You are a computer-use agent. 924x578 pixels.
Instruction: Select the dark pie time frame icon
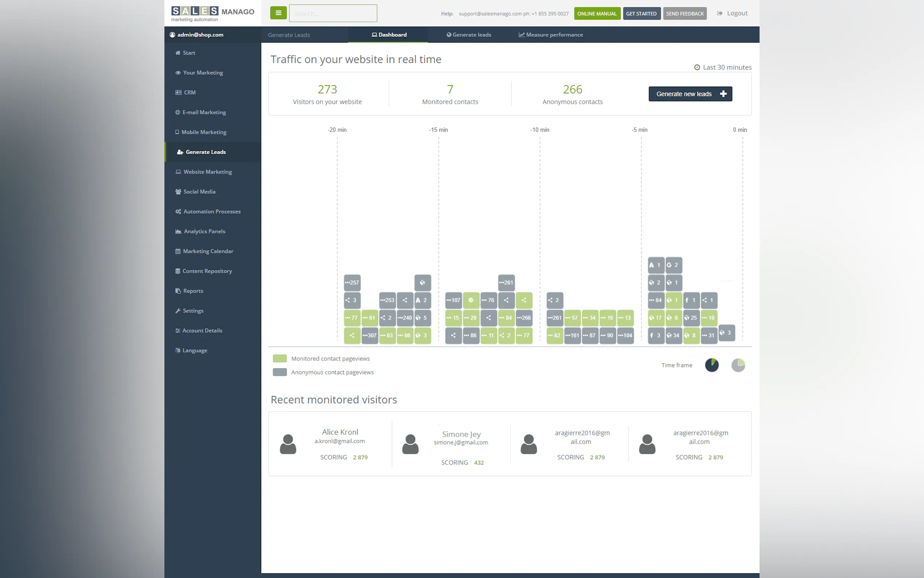712,365
